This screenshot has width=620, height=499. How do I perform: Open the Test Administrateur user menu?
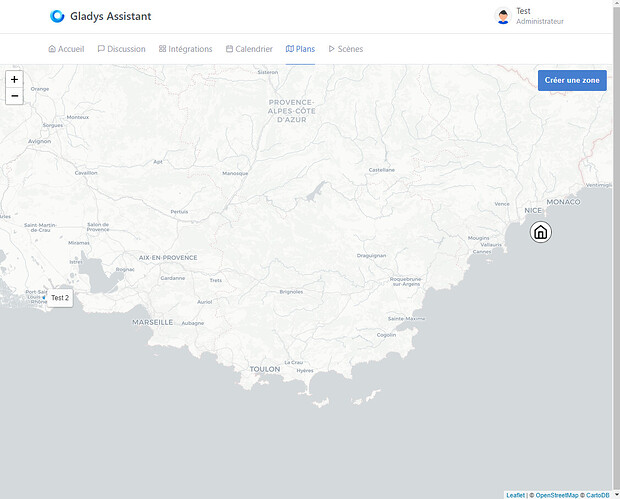(x=539, y=16)
